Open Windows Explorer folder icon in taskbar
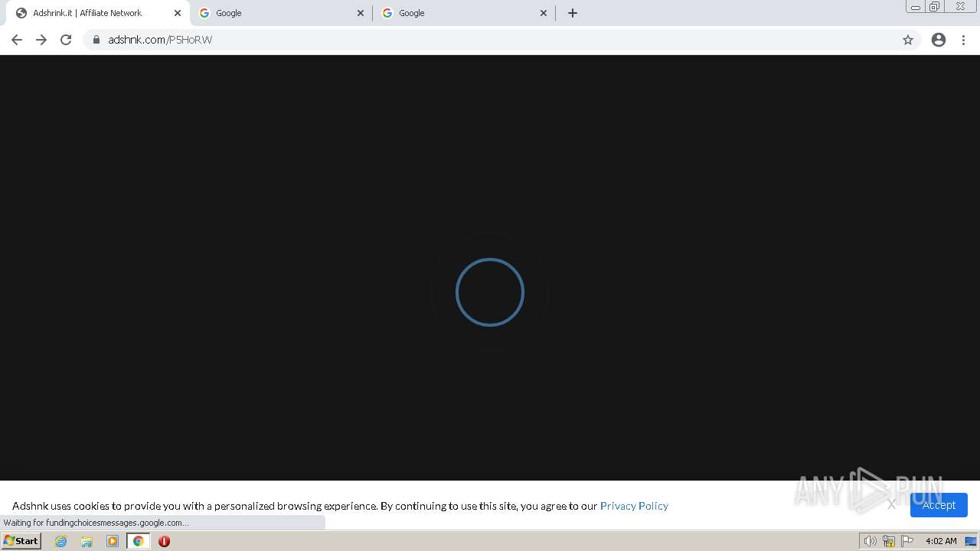980x551 pixels. (87, 541)
